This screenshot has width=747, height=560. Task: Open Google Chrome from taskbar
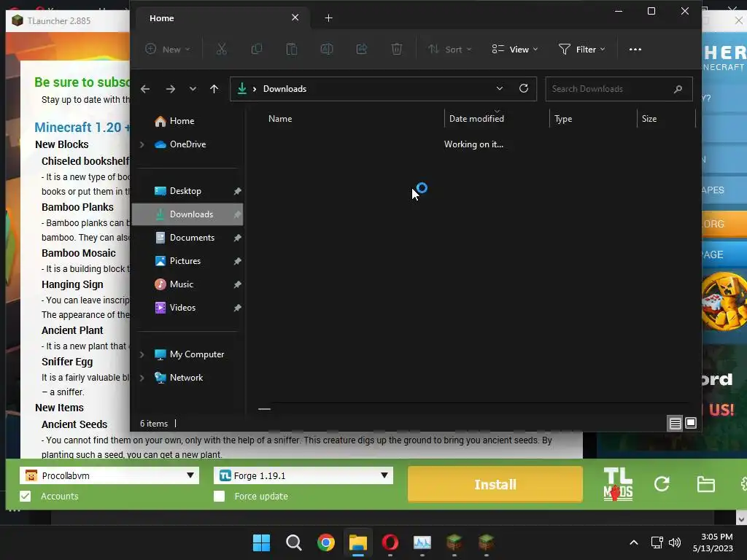point(326,542)
